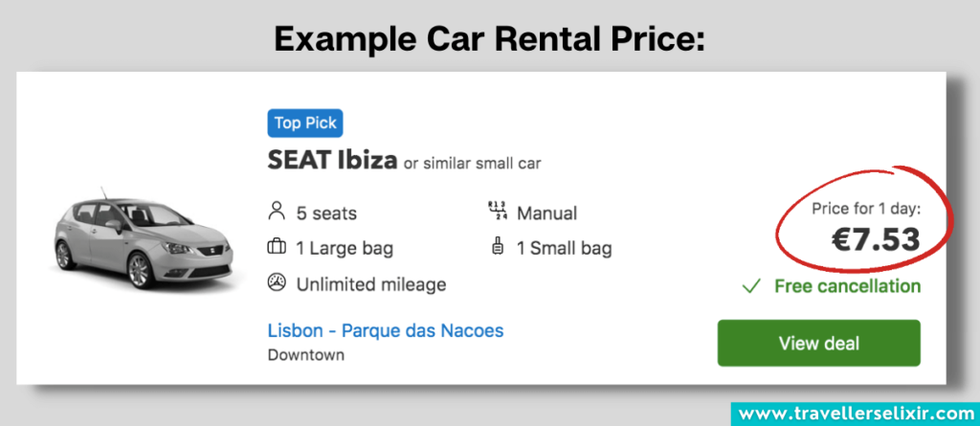Viewport: 980px width, 426px height.
Task: Click the Free cancellation text
Action: click(847, 285)
